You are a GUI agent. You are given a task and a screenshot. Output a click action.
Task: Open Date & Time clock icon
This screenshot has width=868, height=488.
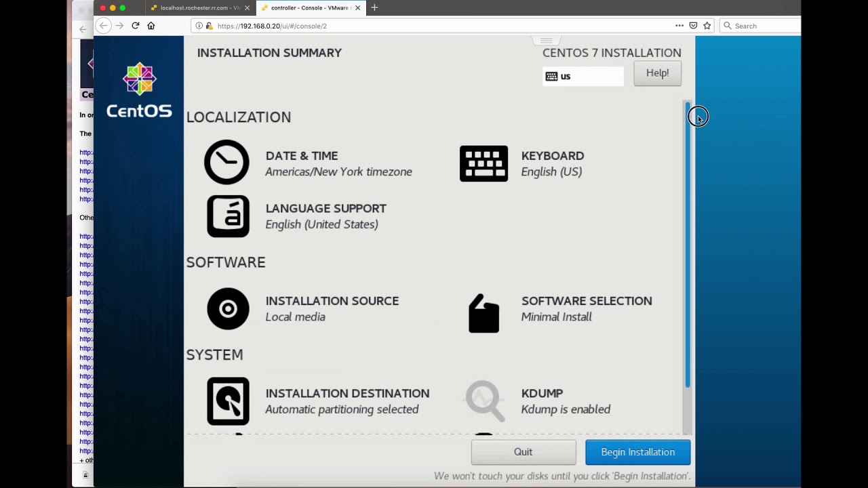pos(226,162)
